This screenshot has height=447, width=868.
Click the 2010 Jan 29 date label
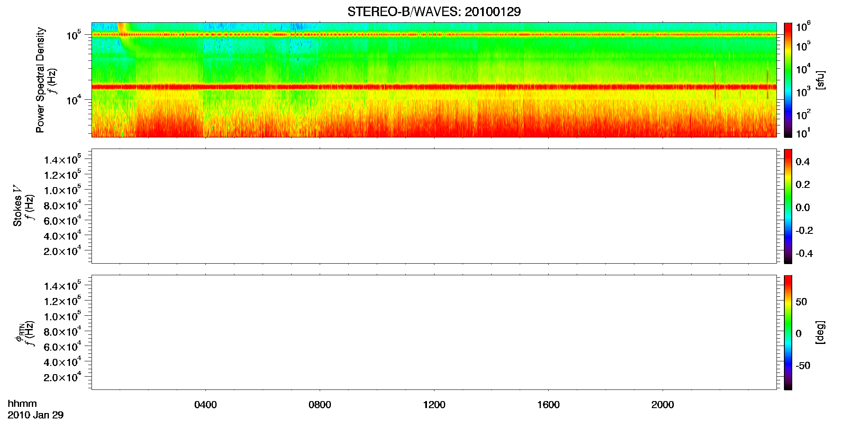(36, 415)
